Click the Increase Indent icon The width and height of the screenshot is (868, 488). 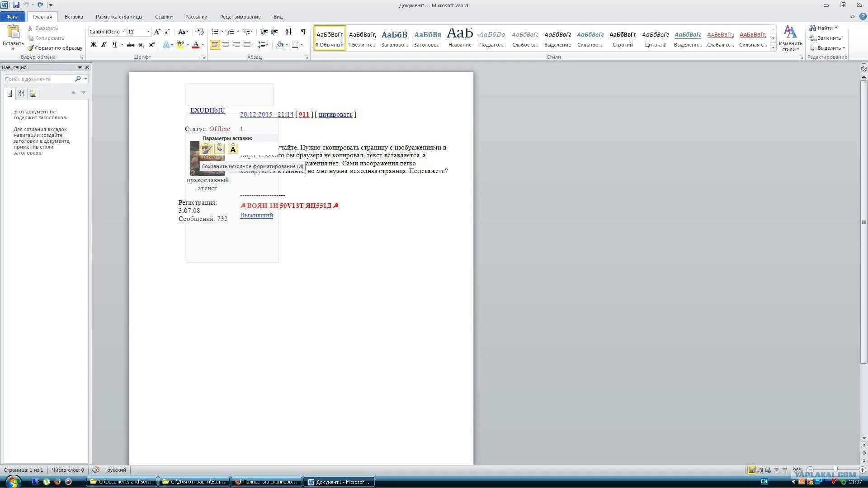(274, 32)
